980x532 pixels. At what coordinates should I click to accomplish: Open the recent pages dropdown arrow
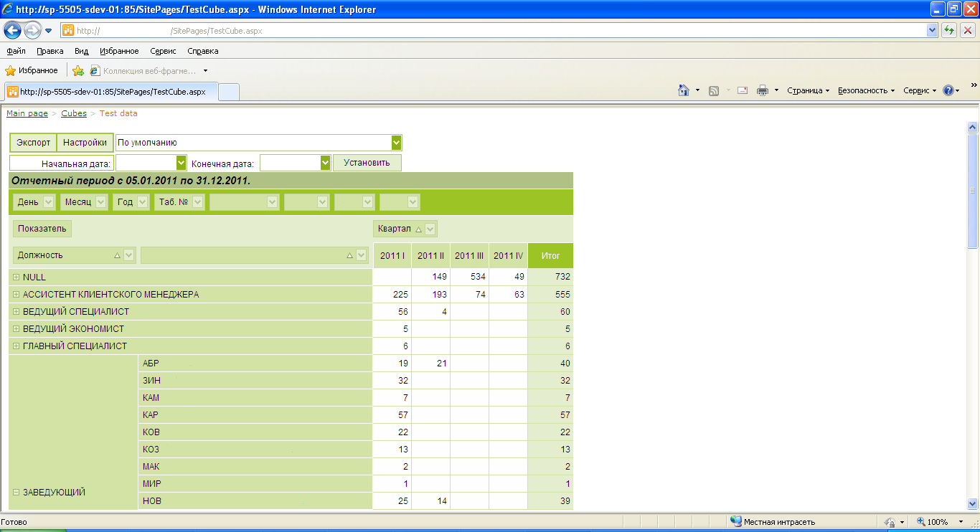[x=48, y=31]
